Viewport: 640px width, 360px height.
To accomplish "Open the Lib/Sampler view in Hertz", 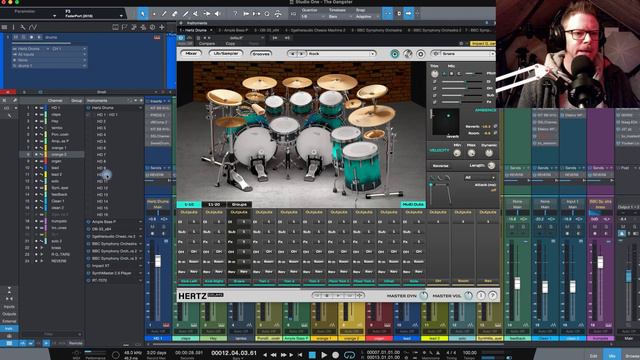I will point(226,53).
